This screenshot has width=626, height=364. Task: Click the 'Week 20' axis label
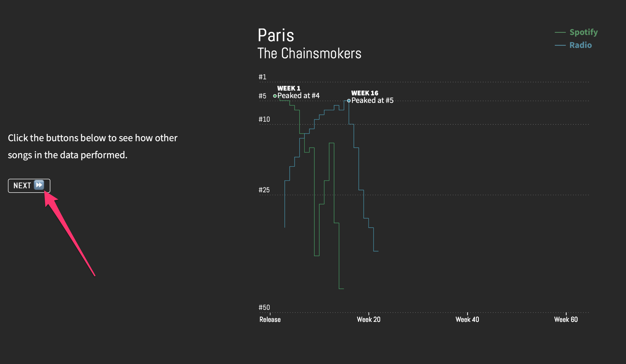click(369, 320)
